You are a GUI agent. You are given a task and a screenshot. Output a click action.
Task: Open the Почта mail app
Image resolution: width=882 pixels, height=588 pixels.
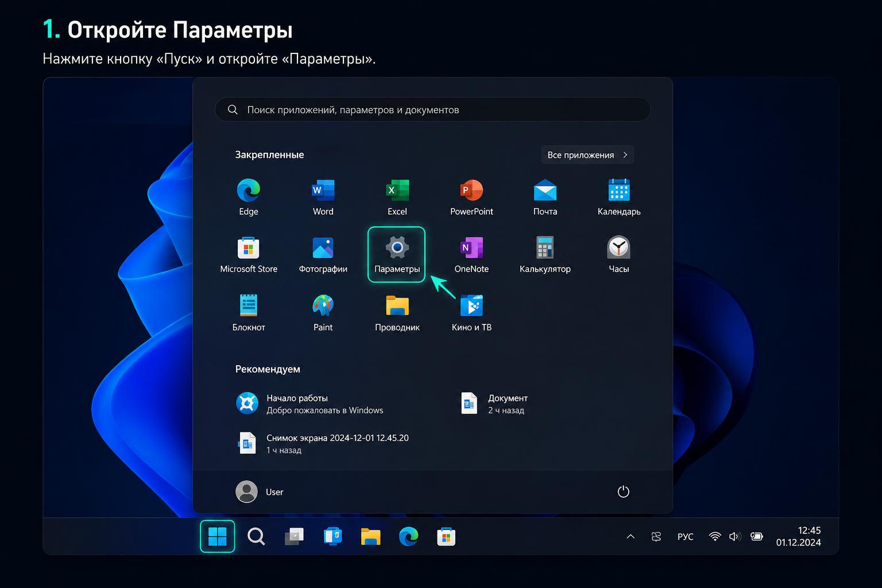point(546,197)
